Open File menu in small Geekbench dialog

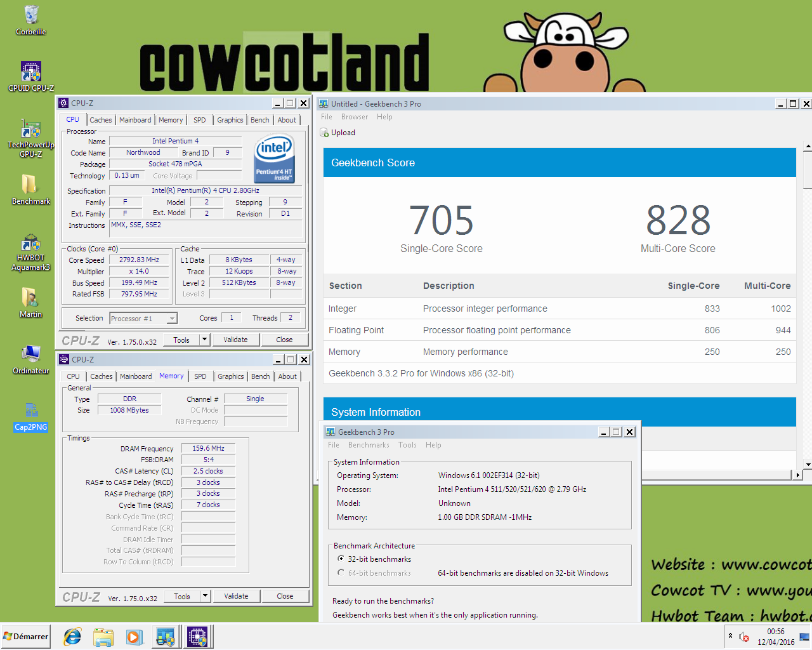[x=334, y=445]
